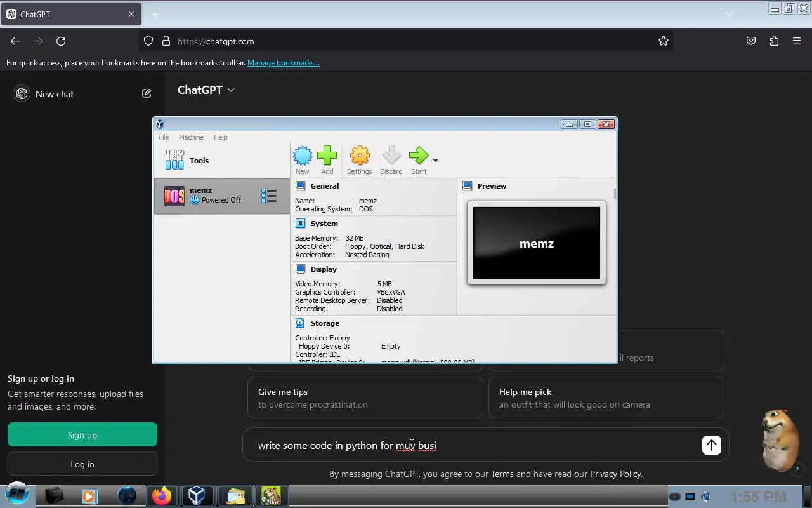
Task: Open the Pocket save icon
Action: [751, 41]
